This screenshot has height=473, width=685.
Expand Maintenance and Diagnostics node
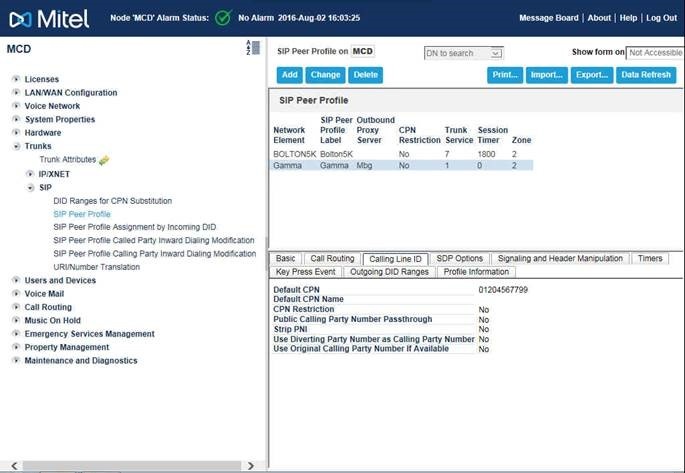click(x=16, y=360)
